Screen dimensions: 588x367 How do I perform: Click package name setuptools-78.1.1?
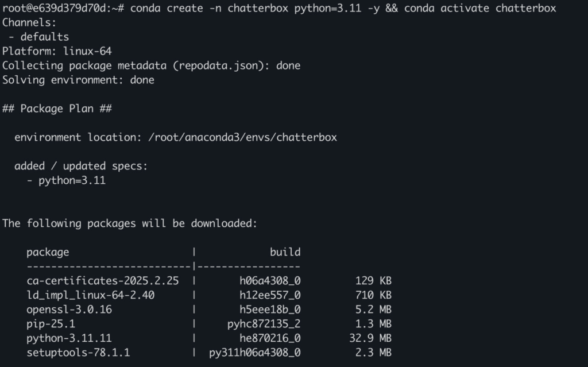[78, 353]
